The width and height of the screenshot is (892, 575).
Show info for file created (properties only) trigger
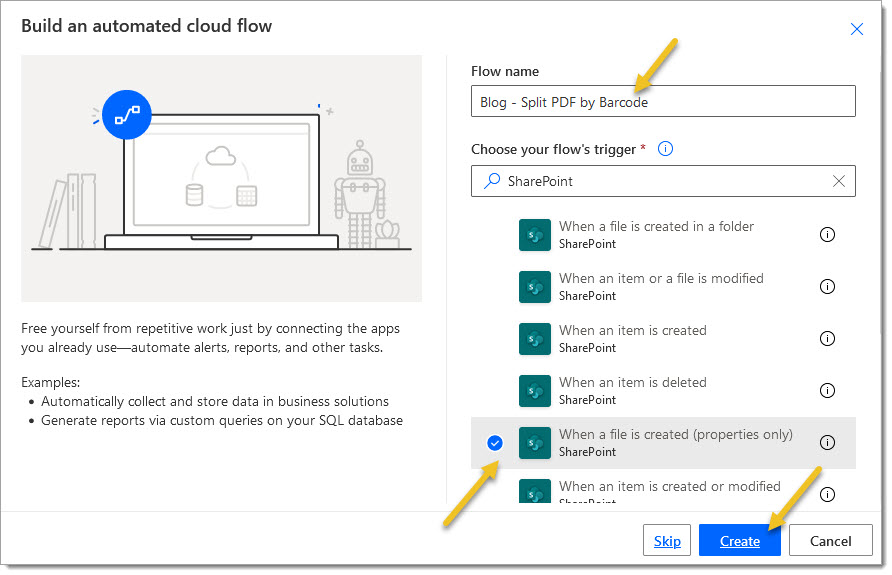827,442
